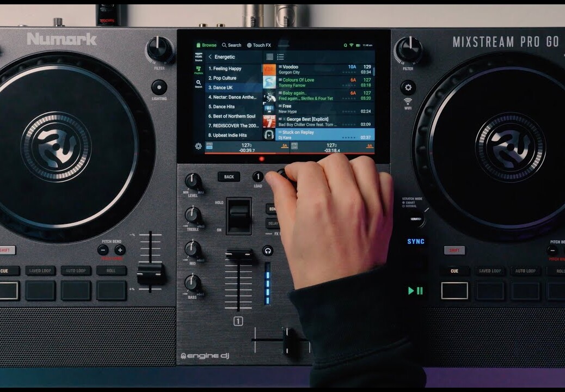Hit the pad under left ROLL
The height and width of the screenshot is (392, 565).
(112, 291)
